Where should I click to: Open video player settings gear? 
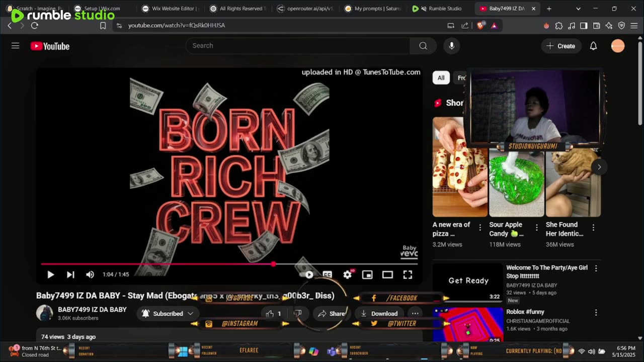click(348, 275)
